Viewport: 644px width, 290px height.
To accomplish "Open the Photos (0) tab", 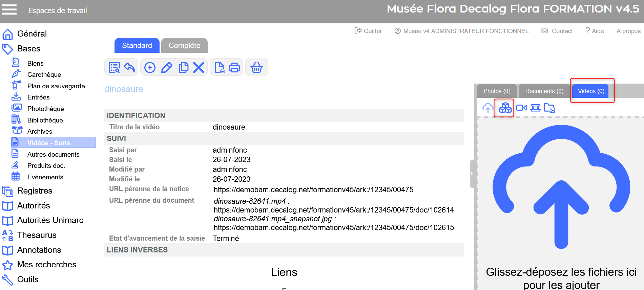I will [x=497, y=91].
